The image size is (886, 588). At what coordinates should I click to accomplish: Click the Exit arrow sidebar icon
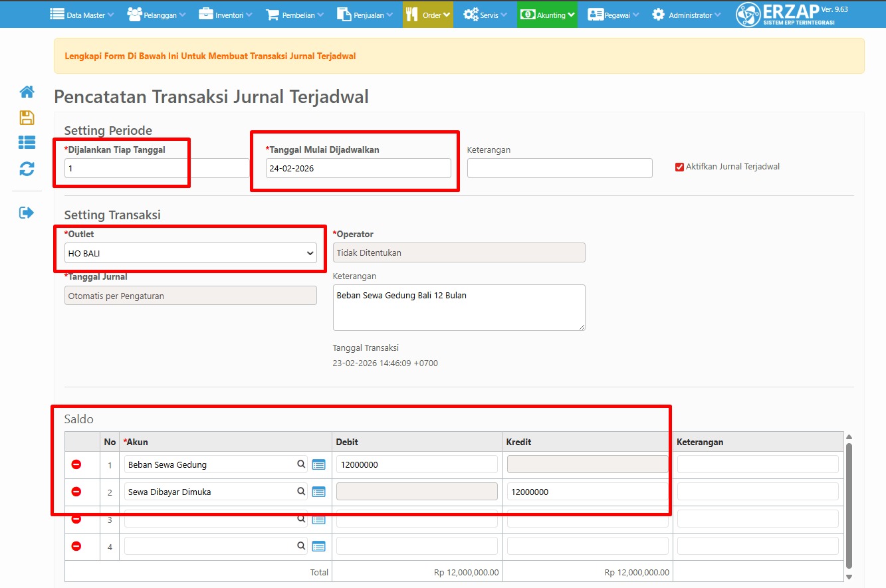[x=27, y=213]
